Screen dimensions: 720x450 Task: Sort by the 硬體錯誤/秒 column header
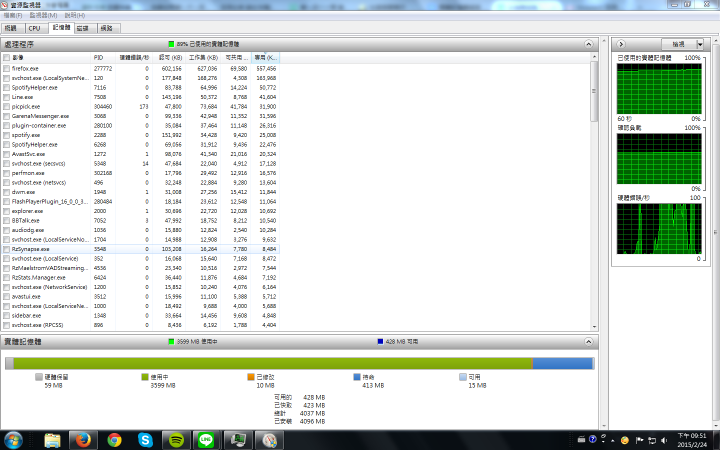point(134,57)
